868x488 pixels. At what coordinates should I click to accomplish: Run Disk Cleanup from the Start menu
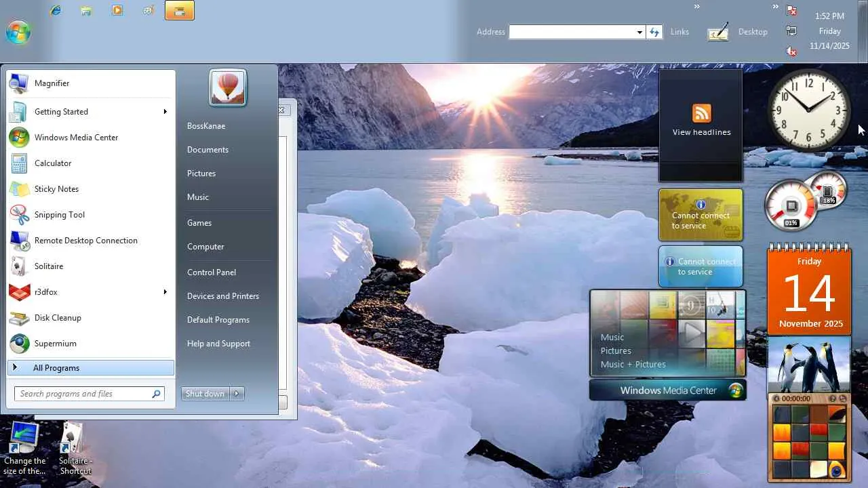(91, 318)
